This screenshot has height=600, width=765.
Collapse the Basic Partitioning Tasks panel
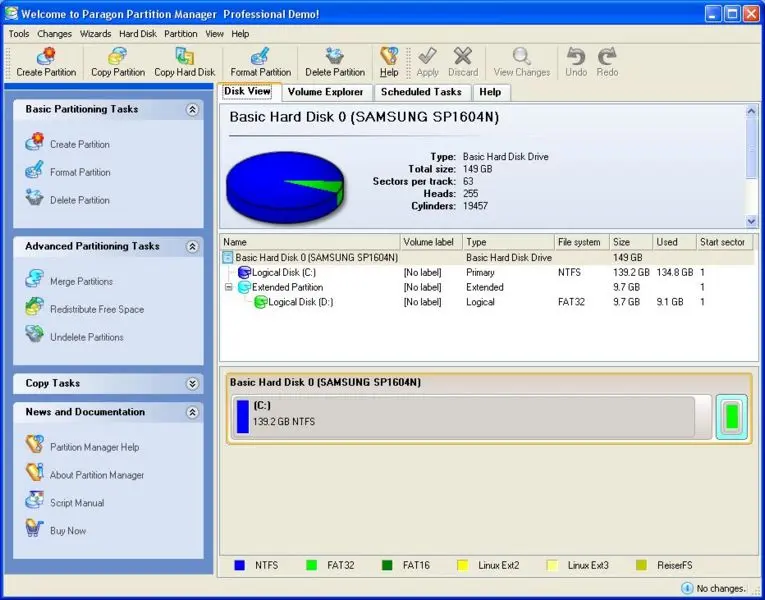tap(192, 110)
